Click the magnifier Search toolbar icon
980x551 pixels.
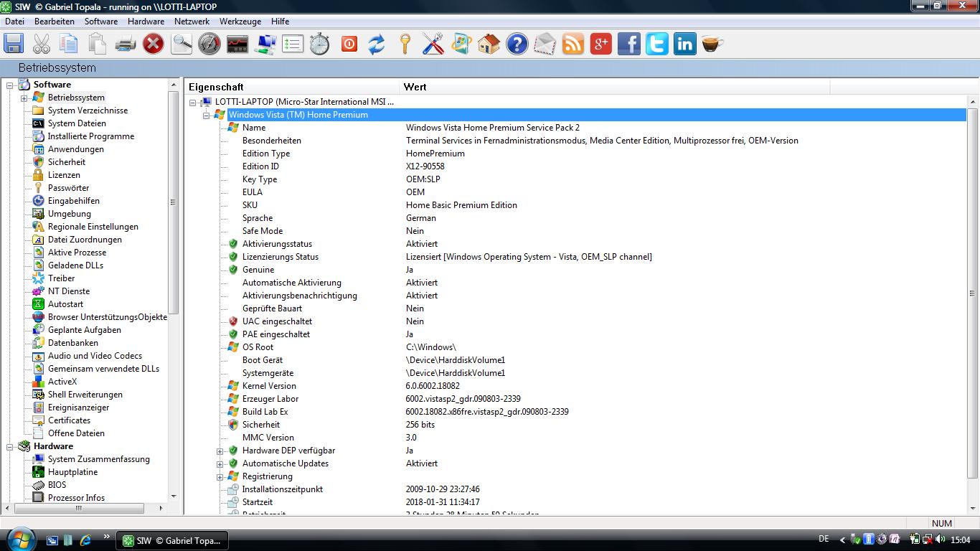(x=182, y=44)
